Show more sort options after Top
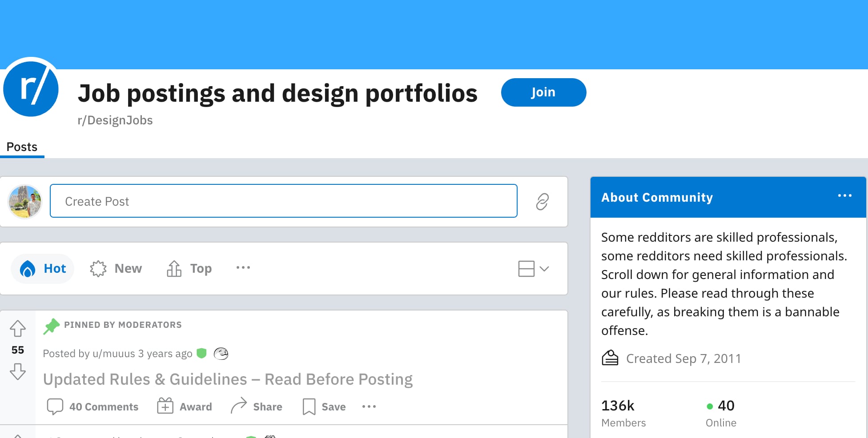 click(243, 268)
